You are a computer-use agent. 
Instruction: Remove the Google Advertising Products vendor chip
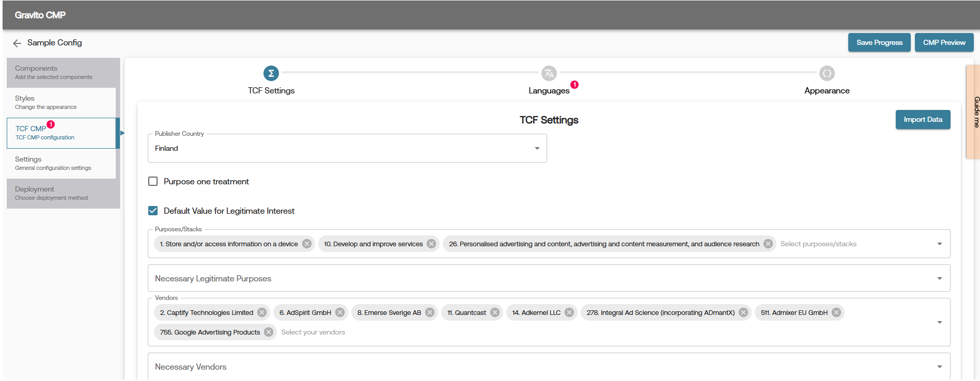click(269, 332)
